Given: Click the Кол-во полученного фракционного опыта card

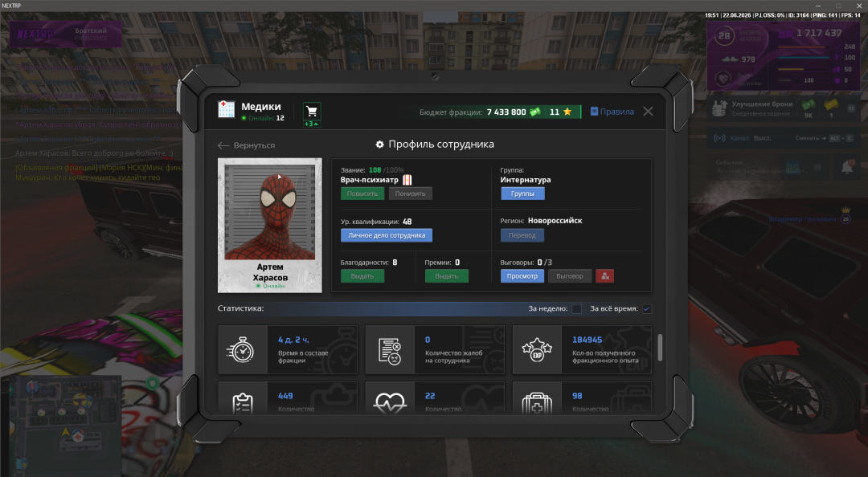Looking at the screenshot, I should click(x=583, y=350).
